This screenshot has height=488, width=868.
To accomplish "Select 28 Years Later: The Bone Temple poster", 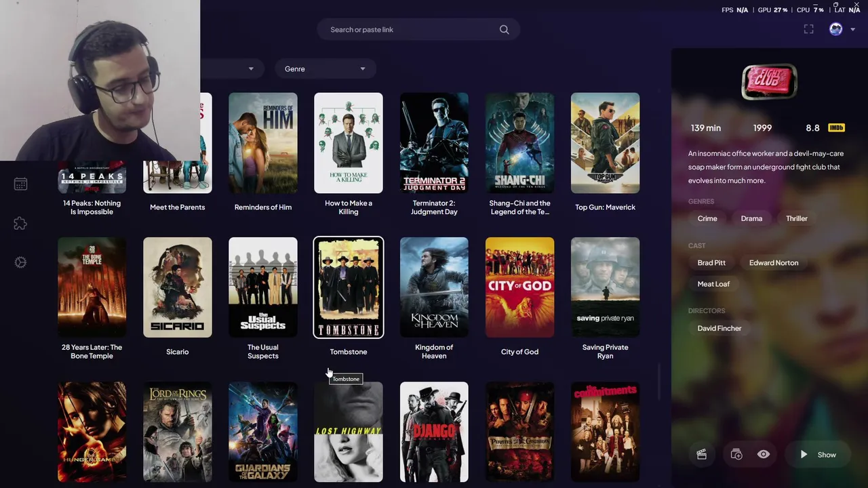I will 92,287.
